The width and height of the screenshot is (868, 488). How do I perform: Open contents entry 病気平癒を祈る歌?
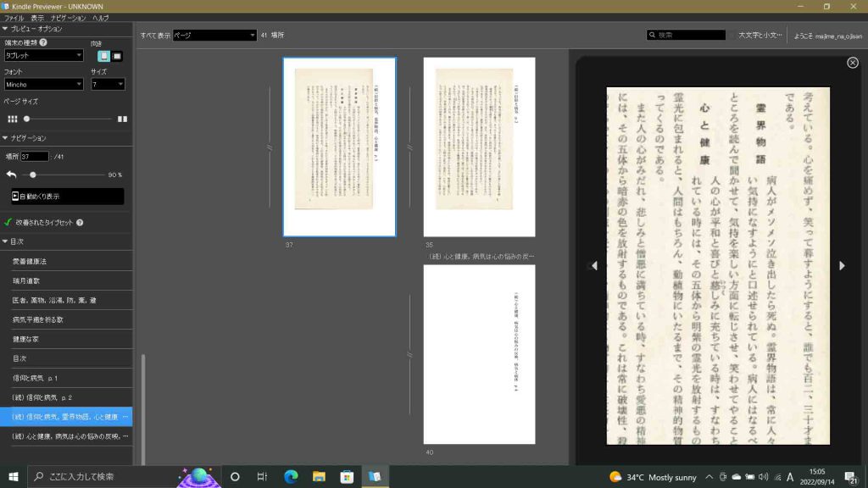point(66,319)
